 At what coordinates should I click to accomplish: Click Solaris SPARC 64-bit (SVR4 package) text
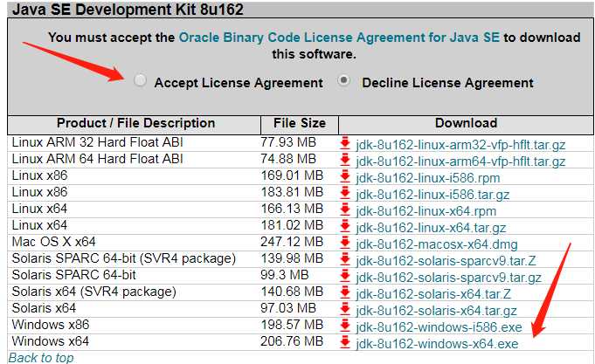tap(124, 258)
